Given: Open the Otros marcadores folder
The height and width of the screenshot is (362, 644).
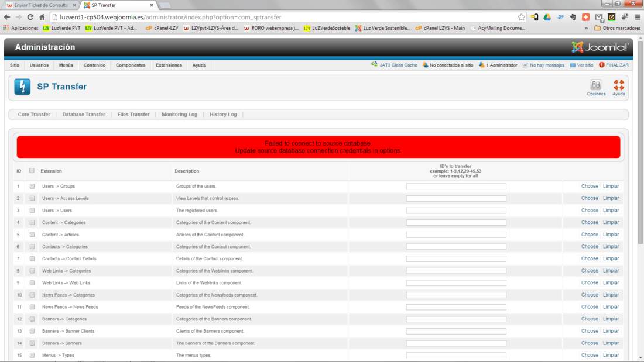Looking at the screenshot, I should 617,28.
